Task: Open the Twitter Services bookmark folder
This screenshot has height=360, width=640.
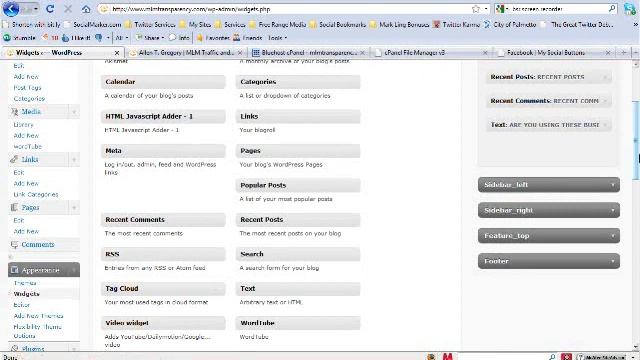Action: pyautogui.click(x=150, y=24)
